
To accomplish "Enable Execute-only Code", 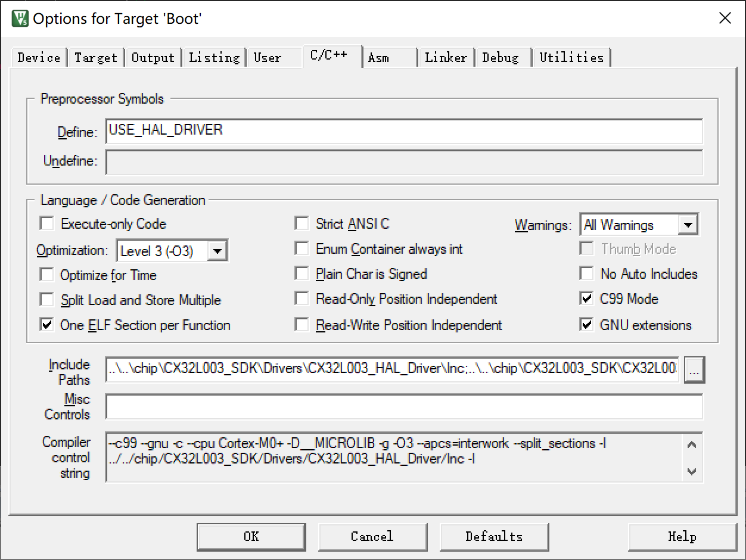I will [x=46, y=223].
